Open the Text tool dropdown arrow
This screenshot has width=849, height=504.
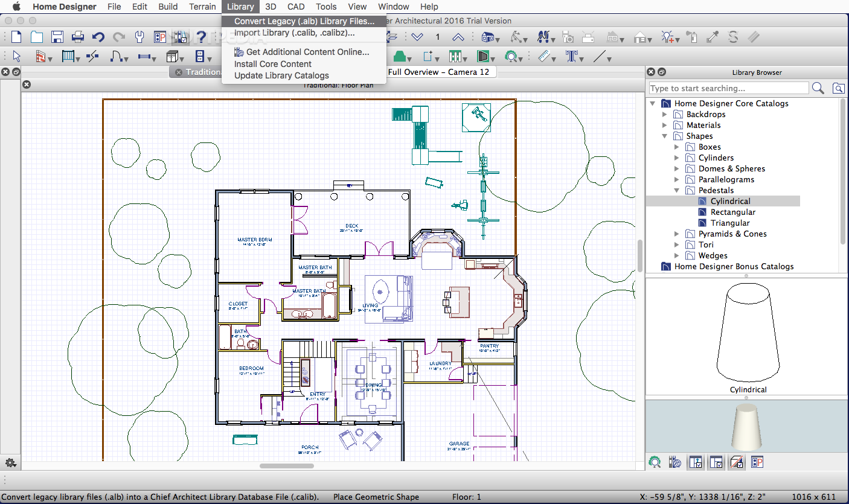[583, 59]
